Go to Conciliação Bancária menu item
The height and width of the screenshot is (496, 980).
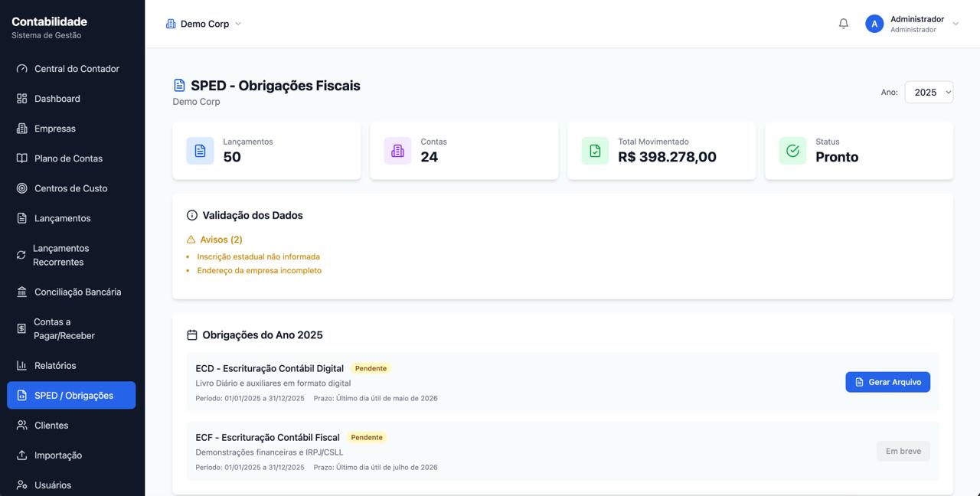[x=77, y=292]
